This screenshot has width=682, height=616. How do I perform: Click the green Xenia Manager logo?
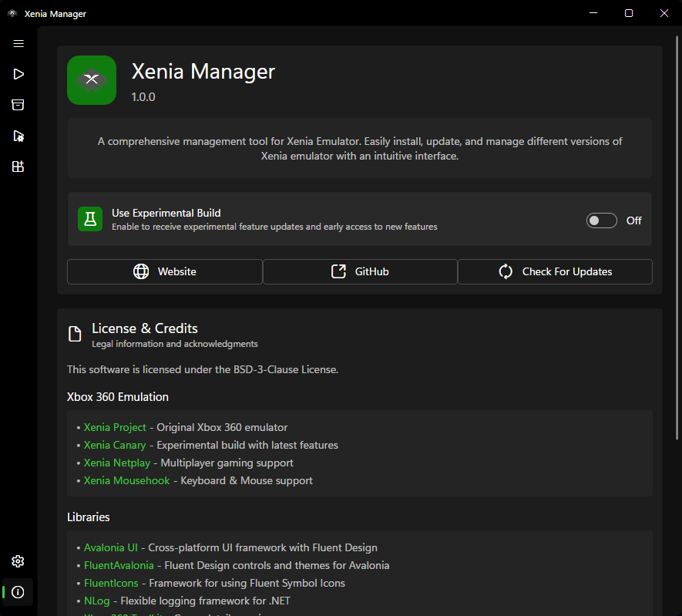[x=92, y=80]
